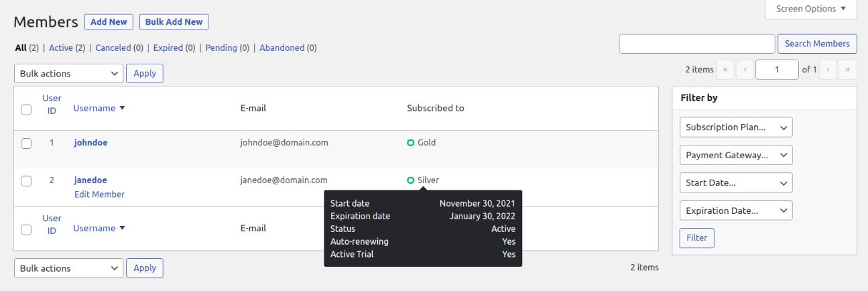Screen dimensions: 868x291
Task: Sort by Username in top header
Action: 95,108
